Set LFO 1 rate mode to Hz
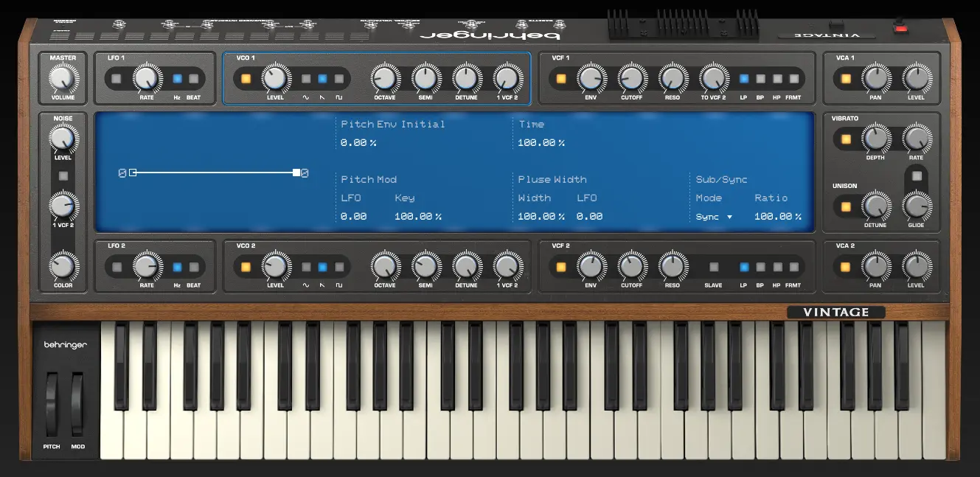 coord(177,78)
